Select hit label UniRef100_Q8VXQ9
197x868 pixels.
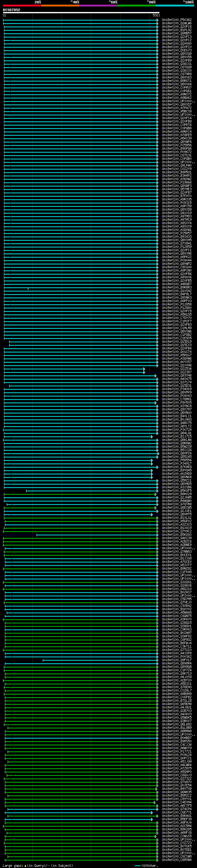pyautogui.click(x=177, y=54)
